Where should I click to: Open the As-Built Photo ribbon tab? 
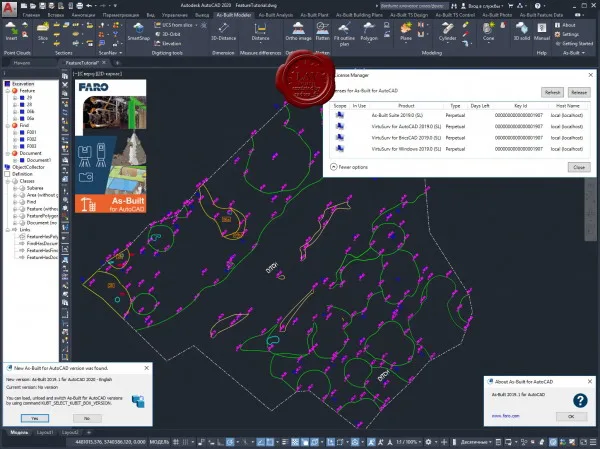[x=497, y=15]
